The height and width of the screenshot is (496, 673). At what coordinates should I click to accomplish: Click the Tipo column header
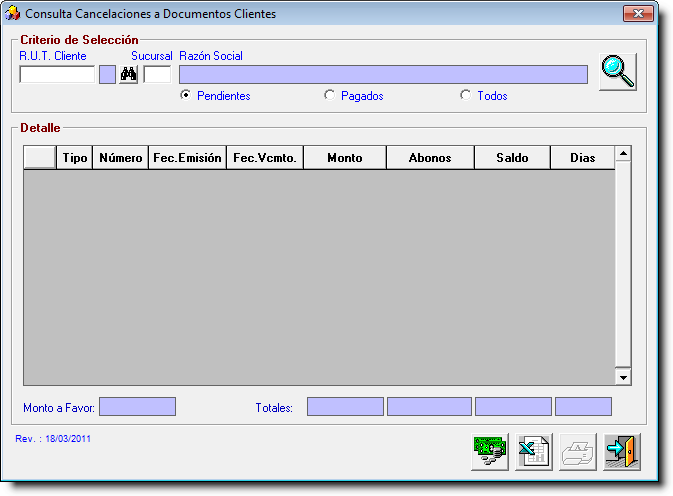pyautogui.click(x=75, y=158)
